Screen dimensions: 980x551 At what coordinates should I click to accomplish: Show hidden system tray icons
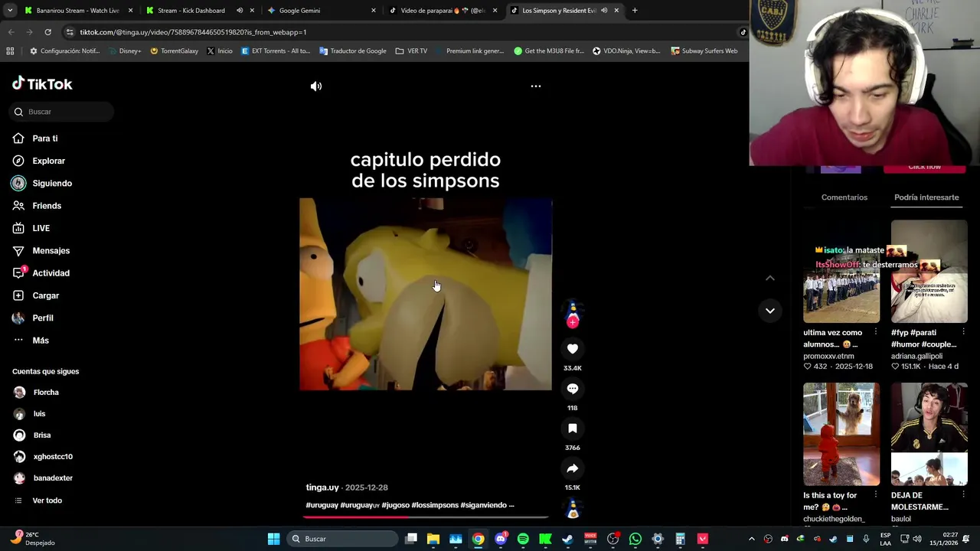coord(751,539)
